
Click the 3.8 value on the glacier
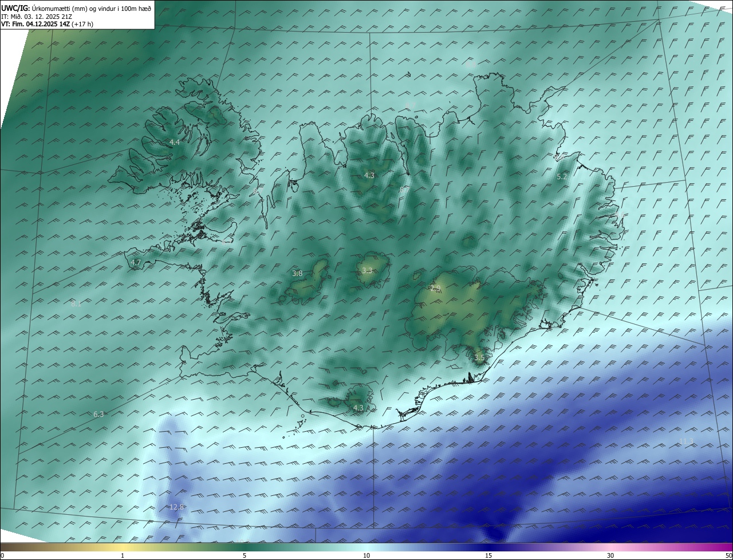click(x=297, y=274)
